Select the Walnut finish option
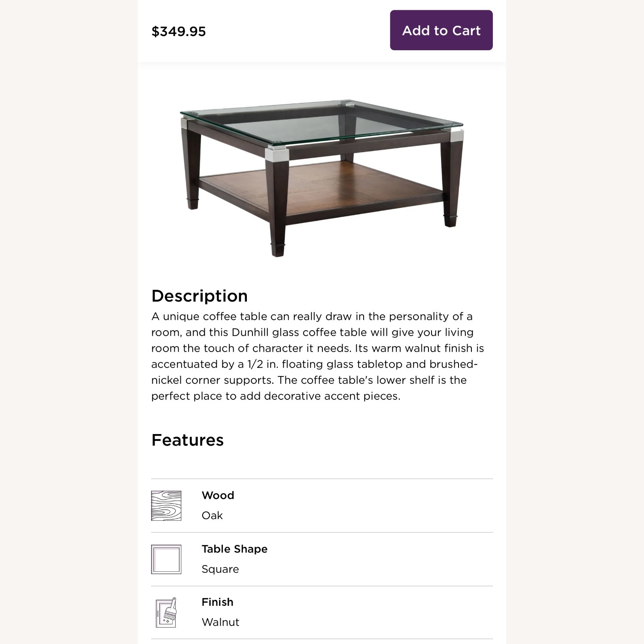The image size is (644, 644). [220, 622]
